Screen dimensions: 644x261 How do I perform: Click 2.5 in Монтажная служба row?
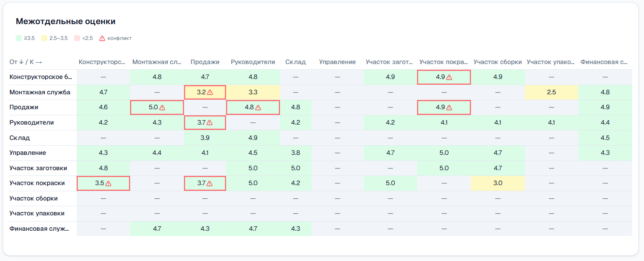click(x=551, y=93)
